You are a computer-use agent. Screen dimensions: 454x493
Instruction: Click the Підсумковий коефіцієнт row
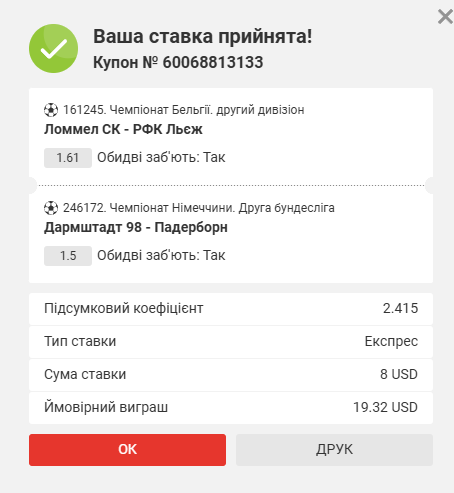[x=231, y=309]
